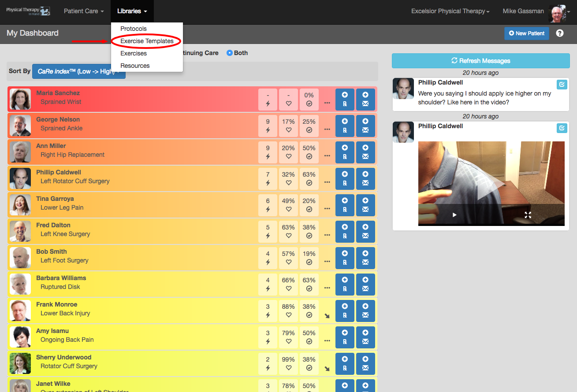
Task: Click the New Patient button
Action: (527, 33)
